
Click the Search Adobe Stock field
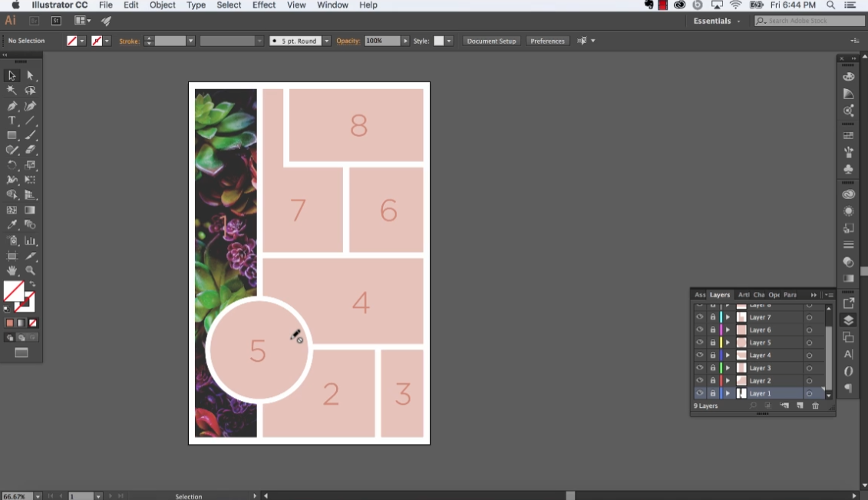(x=809, y=21)
